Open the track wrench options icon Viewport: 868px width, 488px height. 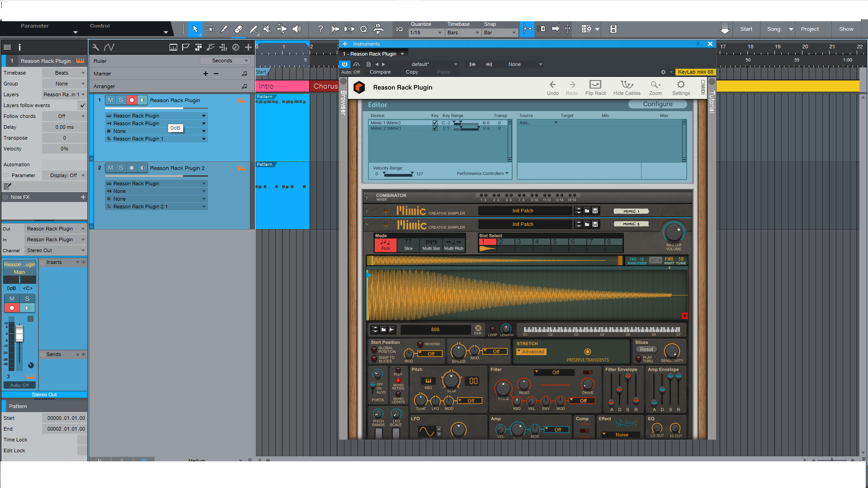95,47
